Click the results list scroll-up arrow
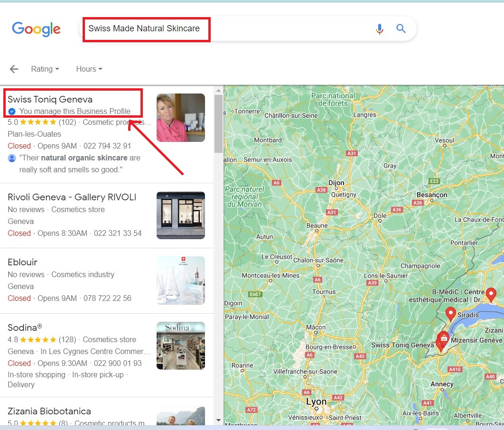The image size is (504, 430). pyautogui.click(x=219, y=91)
